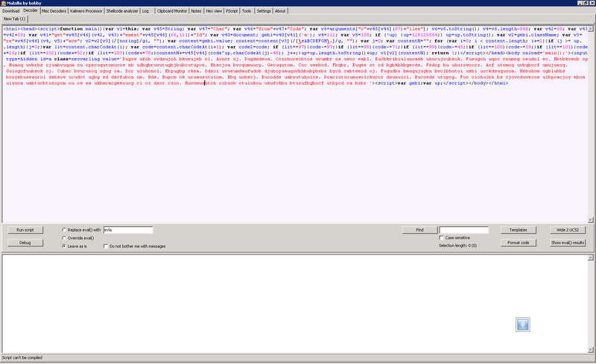Click the Templates button

pyautogui.click(x=518, y=230)
